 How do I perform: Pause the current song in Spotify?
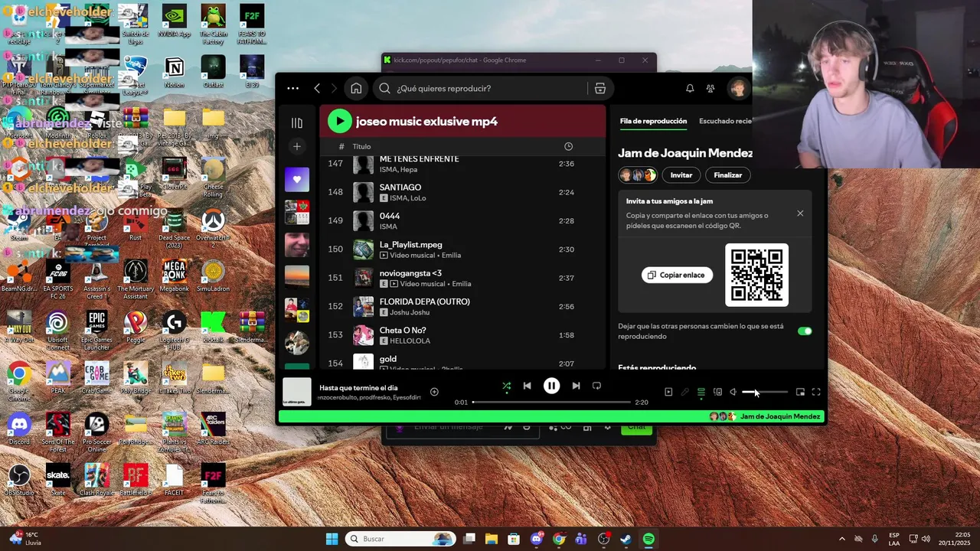pyautogui.click(x=551, y=386)
